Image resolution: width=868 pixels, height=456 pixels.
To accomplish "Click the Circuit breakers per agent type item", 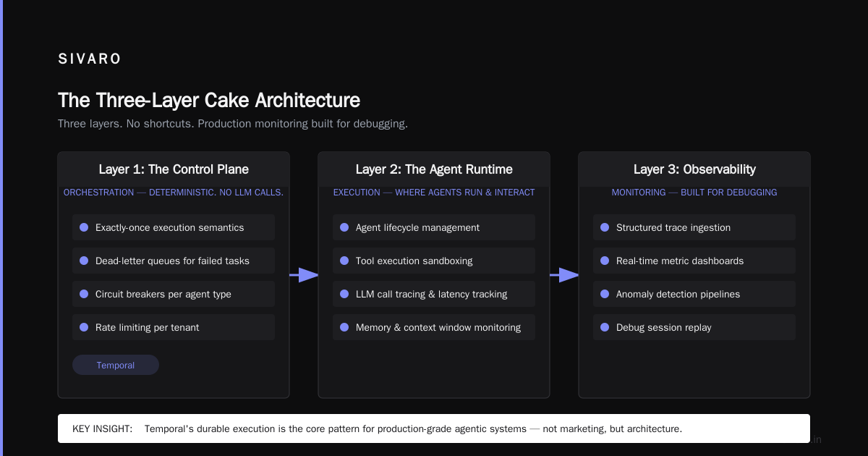I will [174, 294].
